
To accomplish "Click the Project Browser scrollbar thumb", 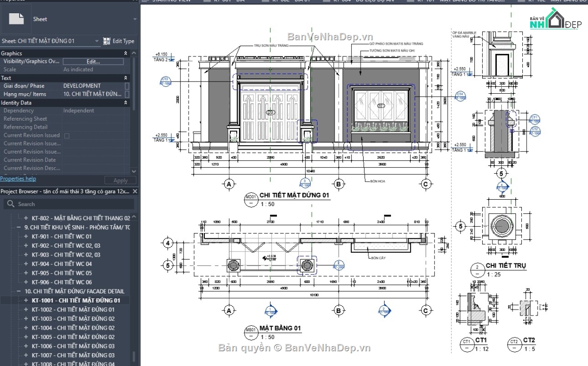I will [135, 356].
